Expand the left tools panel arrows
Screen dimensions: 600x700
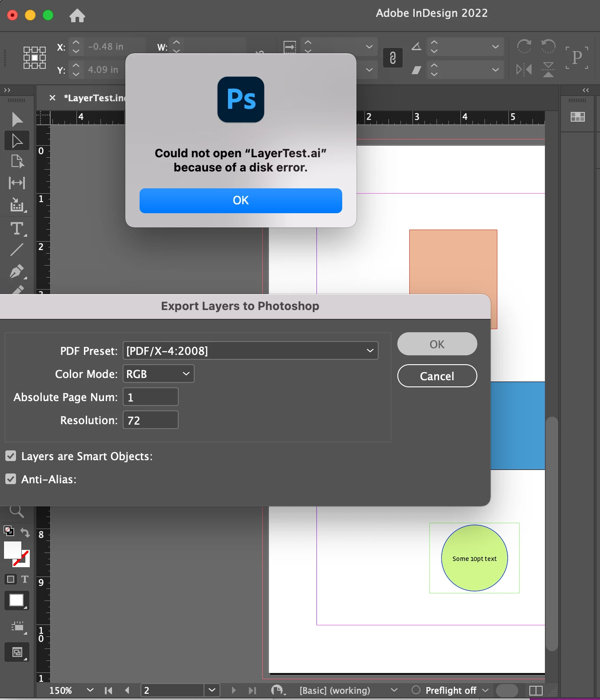click(7, 90)
